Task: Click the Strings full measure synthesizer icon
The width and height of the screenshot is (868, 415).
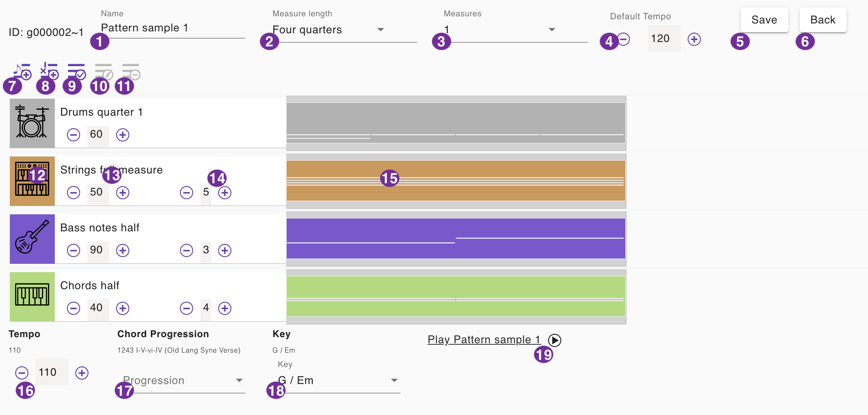Action: 32,181
